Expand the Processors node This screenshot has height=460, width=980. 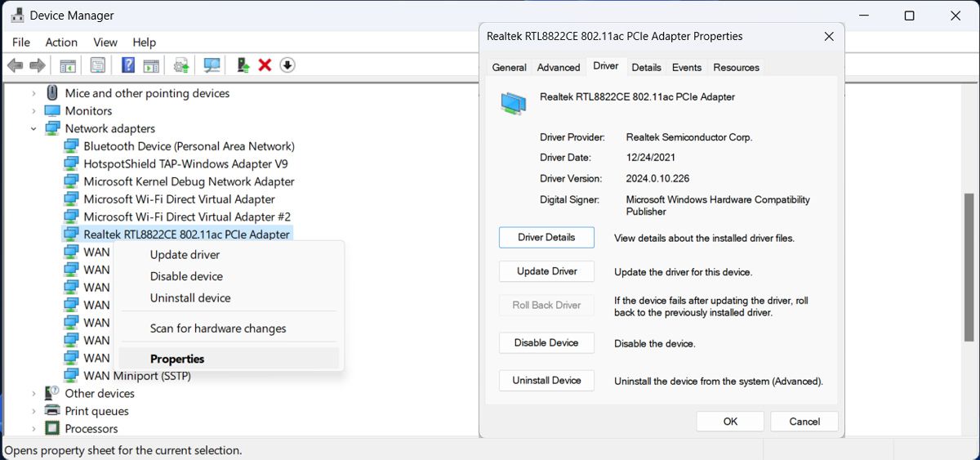33,428
